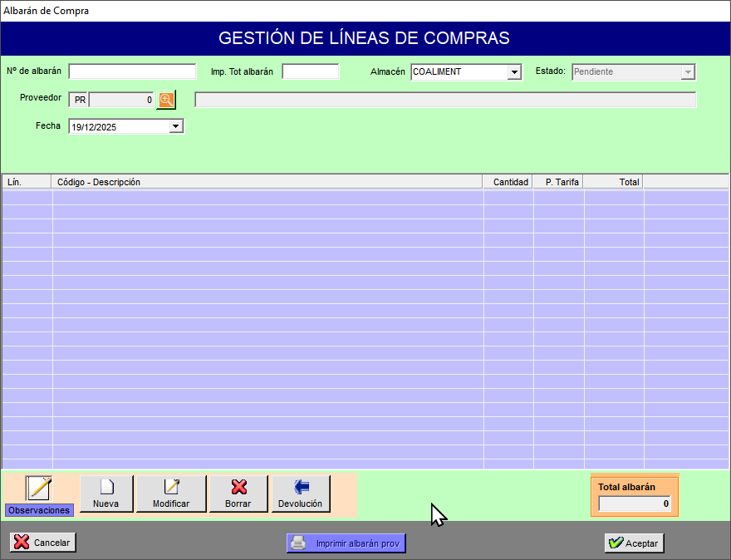This screenshot has height=560, width=731.
Task: Focus the Imp. Tot albarán field
Action: click(x=311, y=71)
